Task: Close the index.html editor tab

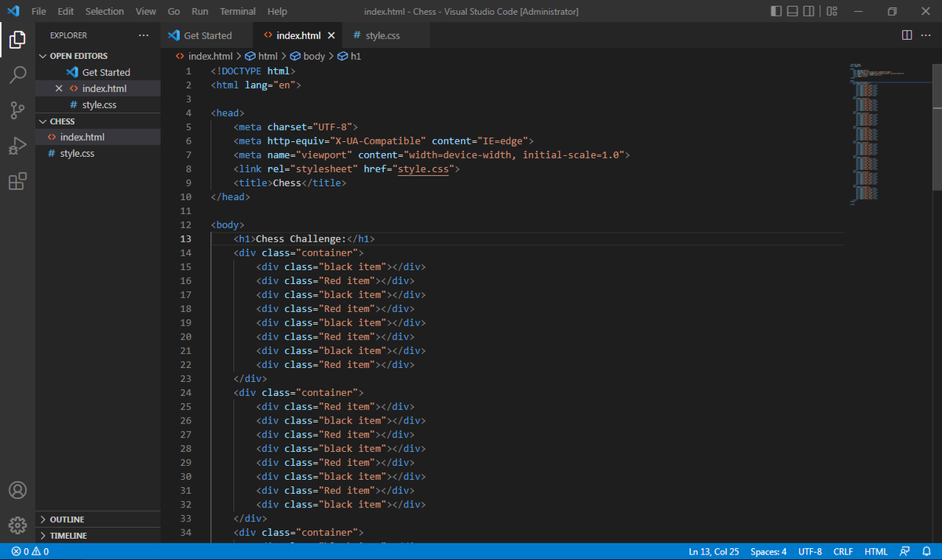Action: (331, 35)
